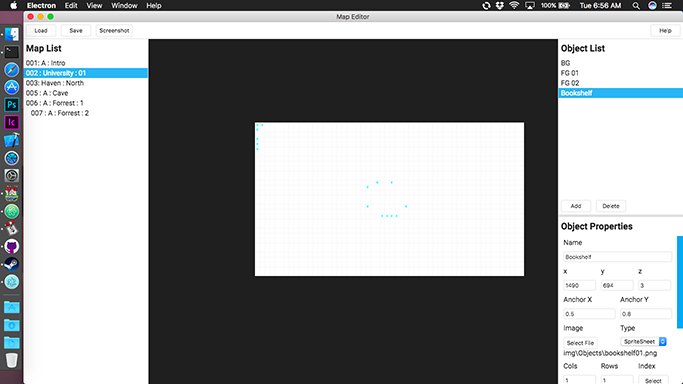Image resolution: width=683 pixels, height=384 pixels.
Task: Open Finder from the dock
Action: pyautogui.click(x=12, y=34)
